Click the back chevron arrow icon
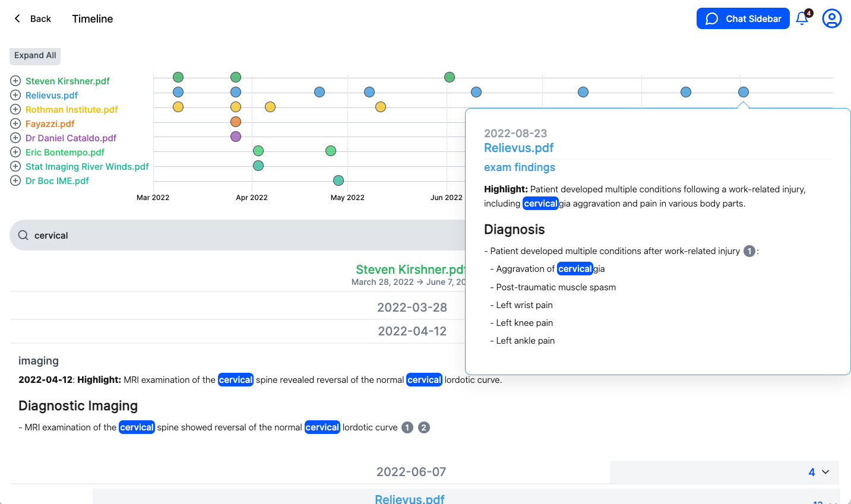The height and width of the screenshot is (504, 851). 16,18
